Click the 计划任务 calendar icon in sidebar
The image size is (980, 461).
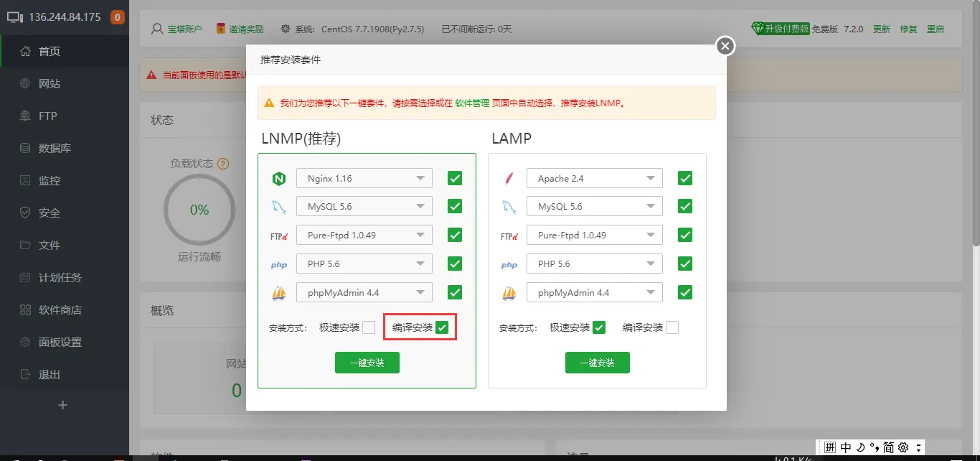pos(26,277)
